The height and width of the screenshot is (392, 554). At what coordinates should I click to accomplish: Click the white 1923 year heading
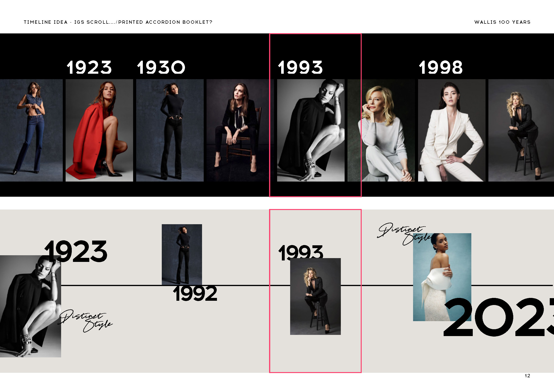[89, 67]
